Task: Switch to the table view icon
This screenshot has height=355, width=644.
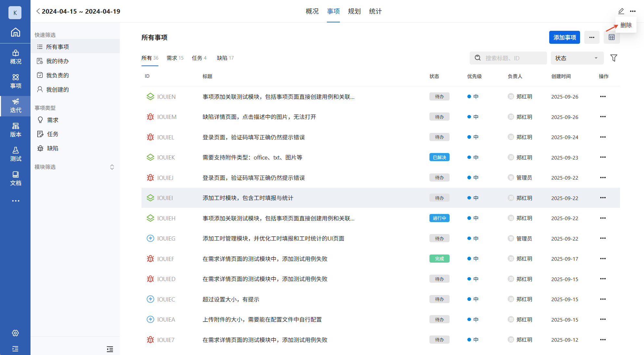Action: click(612, 37)
